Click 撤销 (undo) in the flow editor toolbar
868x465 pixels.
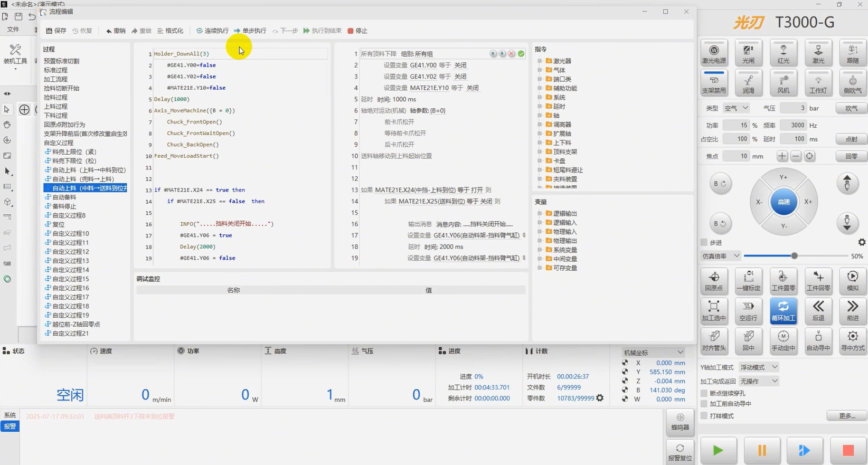click(x=116, y=31)
